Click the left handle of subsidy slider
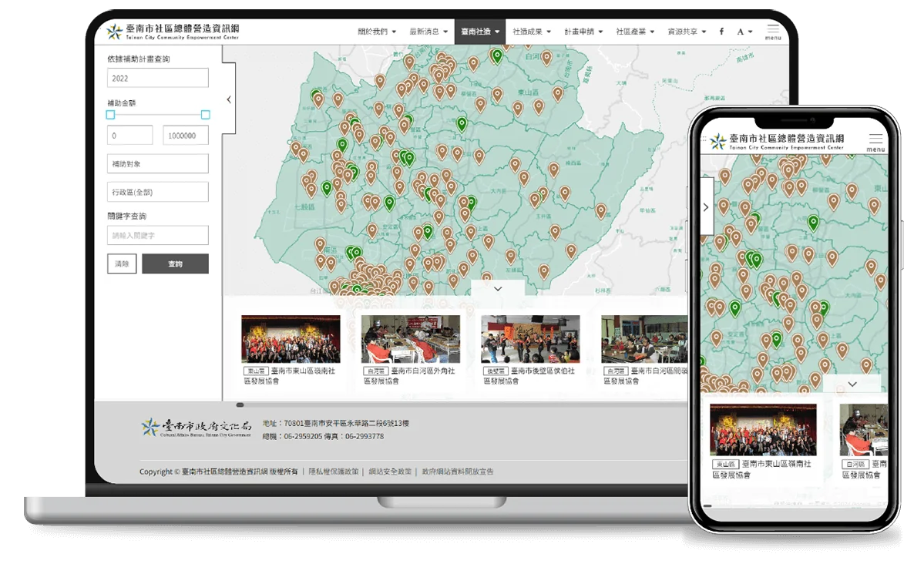924x564 pixels. [110, 115]
